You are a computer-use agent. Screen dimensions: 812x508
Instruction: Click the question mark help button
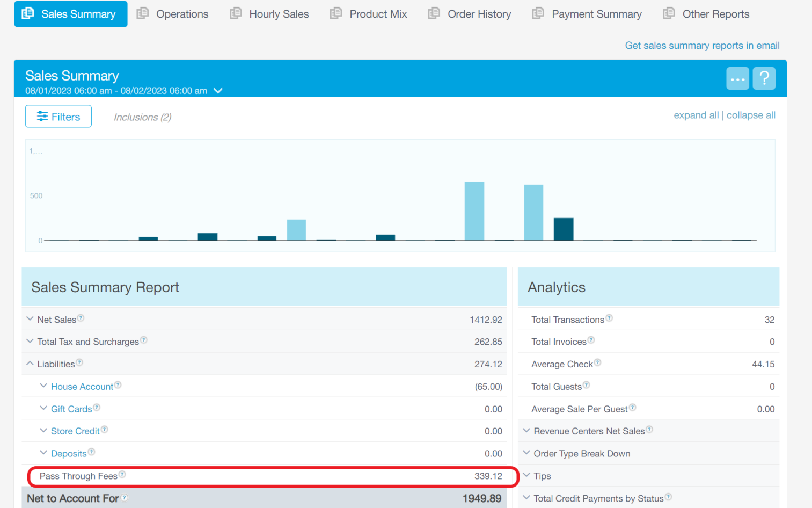[x=764, y=78]
